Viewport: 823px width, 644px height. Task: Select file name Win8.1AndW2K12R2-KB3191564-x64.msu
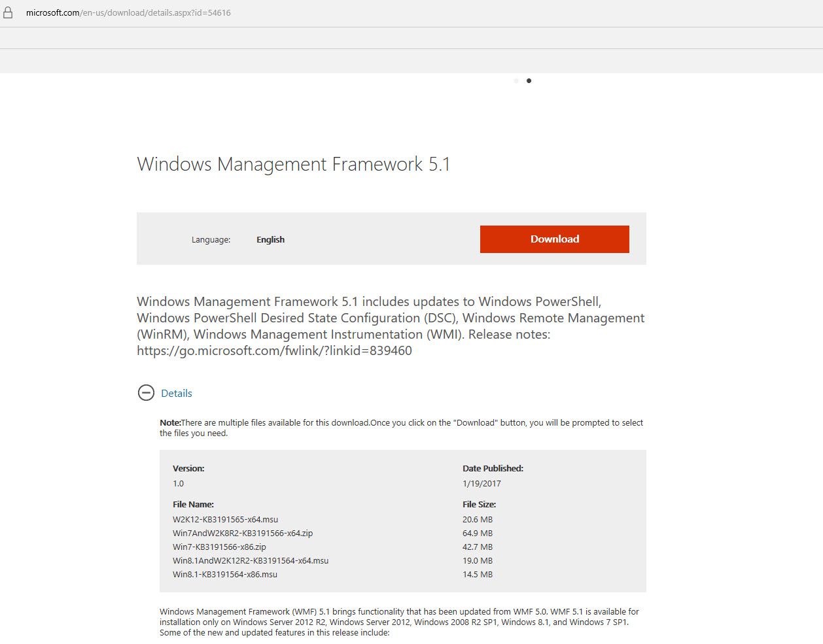pos(251,561)
